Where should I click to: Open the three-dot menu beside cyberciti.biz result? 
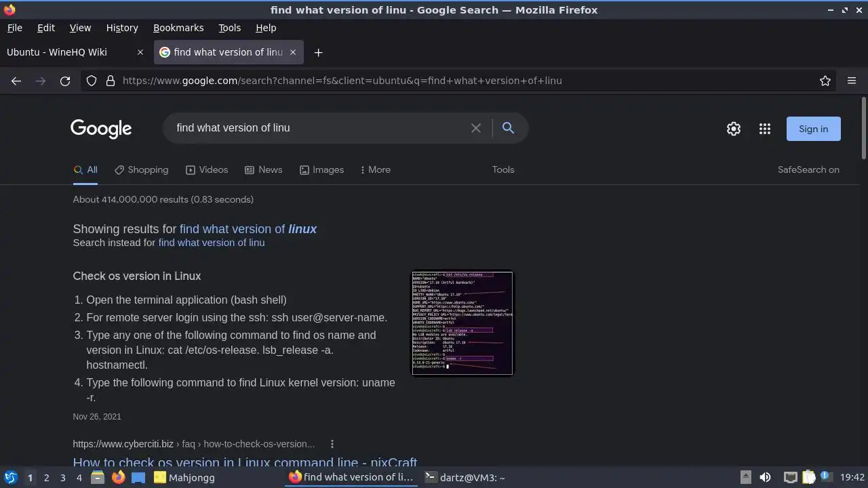coord(332,444)
